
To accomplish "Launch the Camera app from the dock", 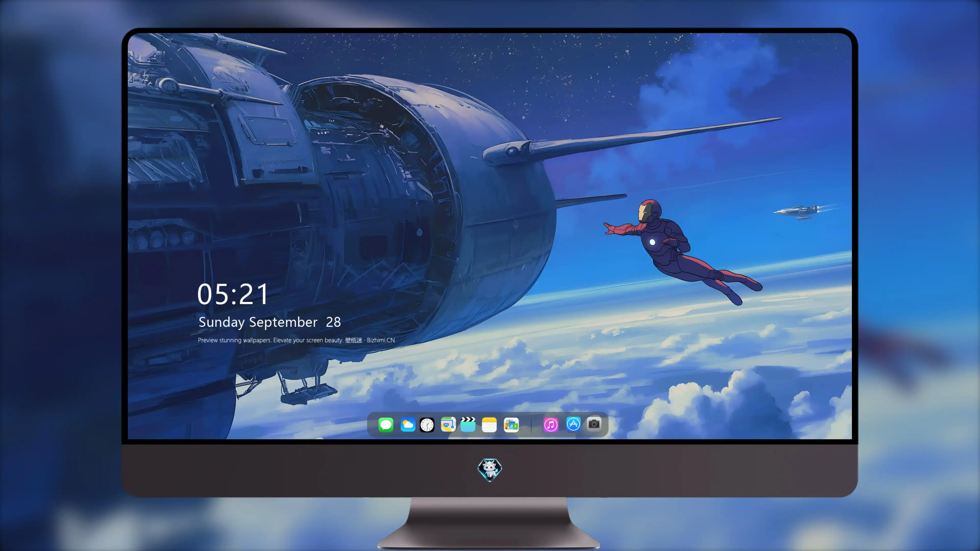I will click(x=594, y=424).
